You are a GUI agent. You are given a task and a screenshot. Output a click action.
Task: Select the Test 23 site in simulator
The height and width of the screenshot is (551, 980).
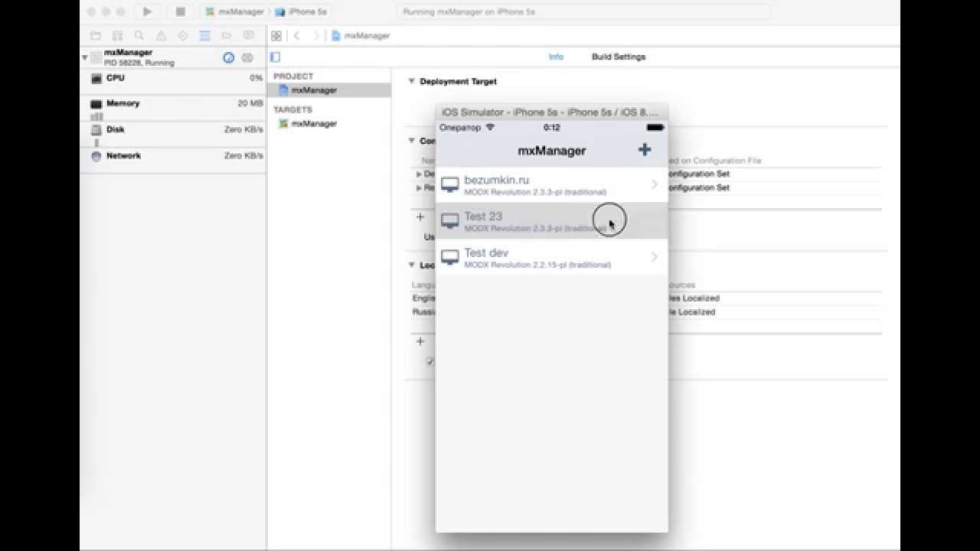[x=551, y=221]
